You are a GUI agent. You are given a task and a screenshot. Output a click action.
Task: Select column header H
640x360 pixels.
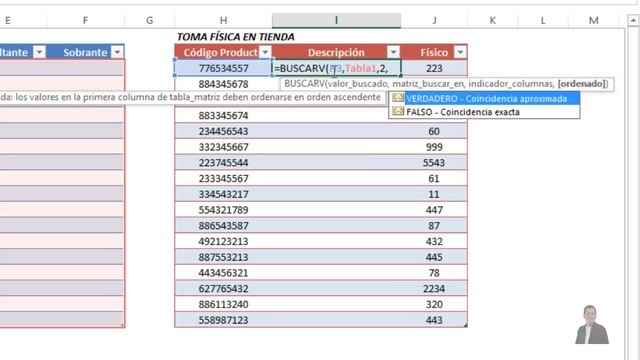223,20
